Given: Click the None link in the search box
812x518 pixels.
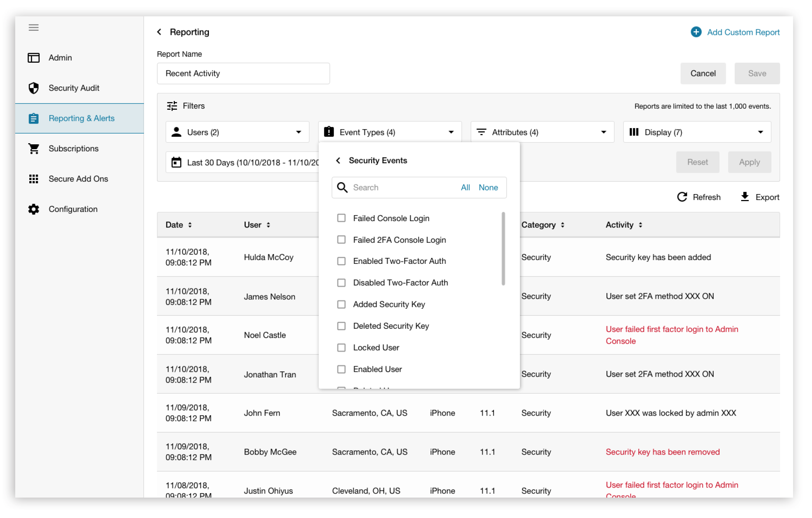Looking at the screenshot, I should [x=488, y=187].
